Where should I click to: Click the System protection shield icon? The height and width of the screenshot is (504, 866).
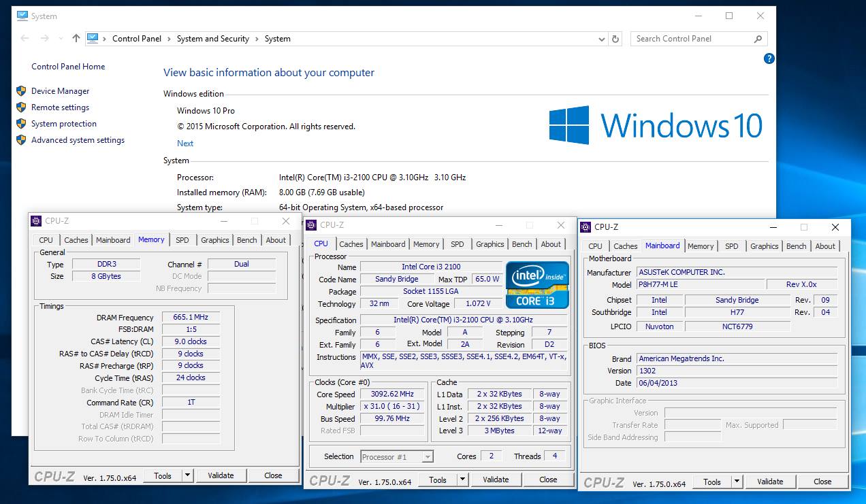coord(20,124)
